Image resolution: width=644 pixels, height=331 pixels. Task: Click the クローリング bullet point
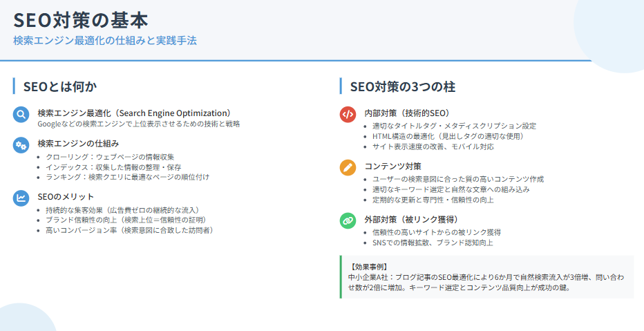point(110,157)
